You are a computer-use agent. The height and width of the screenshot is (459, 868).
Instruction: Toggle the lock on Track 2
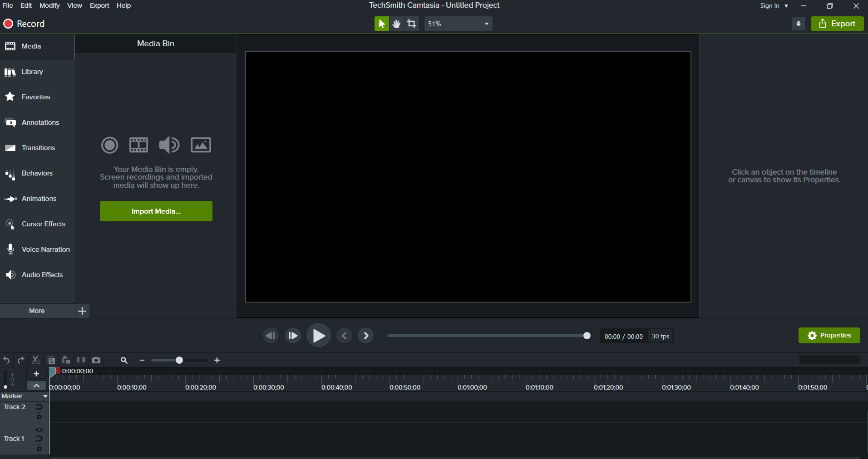click(39, 416)
